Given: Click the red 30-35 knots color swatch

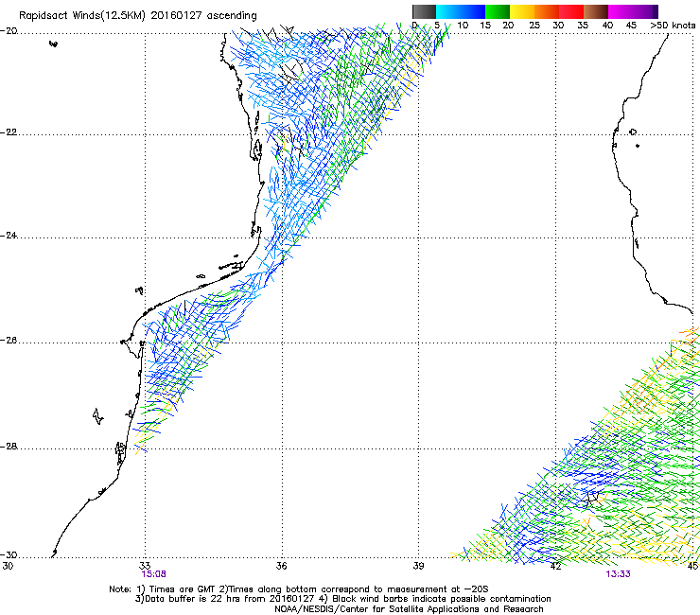Looking at the screenshot, I should [571, 11].
